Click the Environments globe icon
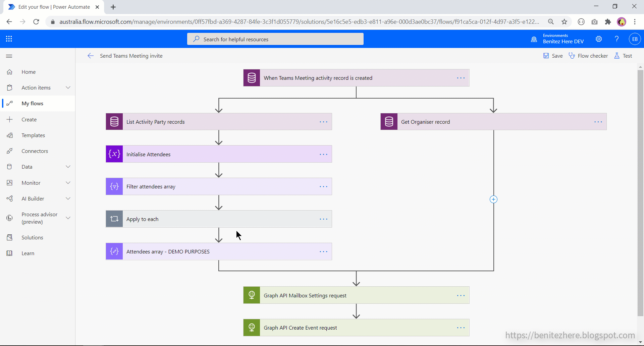Image resolution: width=644 pixels, height=346 pixels. point(534,39)
